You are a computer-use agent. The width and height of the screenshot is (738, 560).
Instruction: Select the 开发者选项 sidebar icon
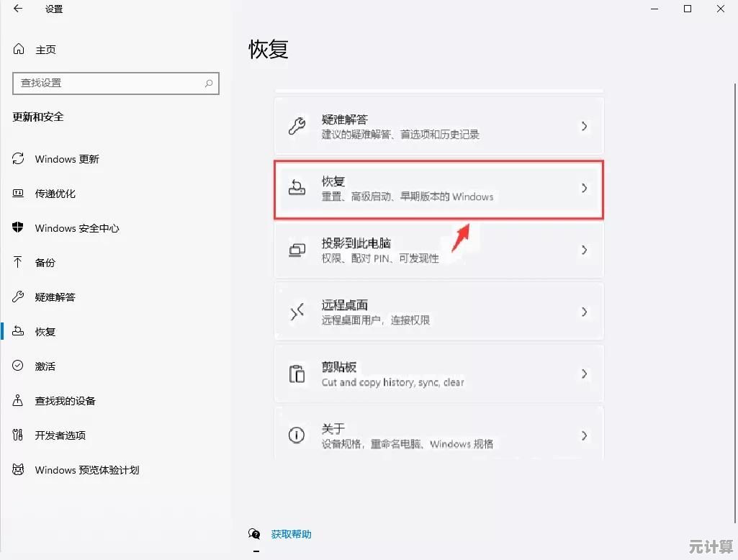[19, 435]
